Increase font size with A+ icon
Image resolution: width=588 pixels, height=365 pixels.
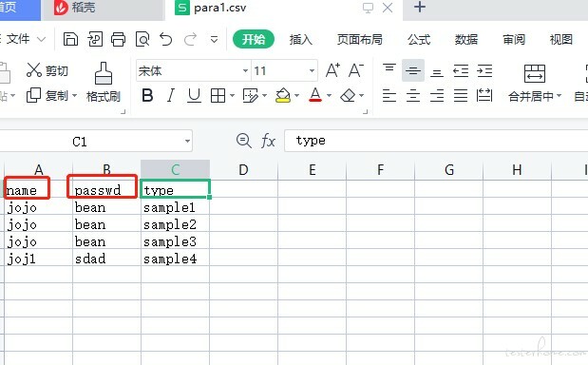click(x=332, y=70)
